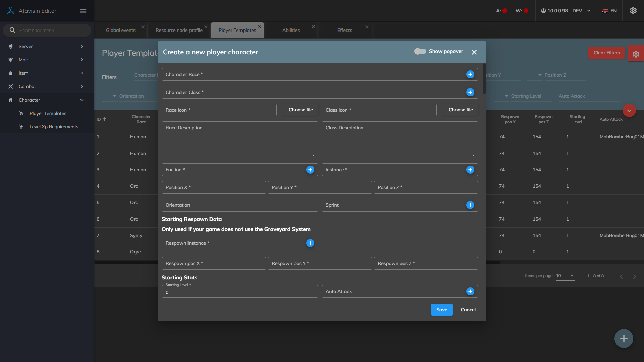Switch to the Abilities tab
This screenshot has height=362, width=644.
(x=291, y=30)
